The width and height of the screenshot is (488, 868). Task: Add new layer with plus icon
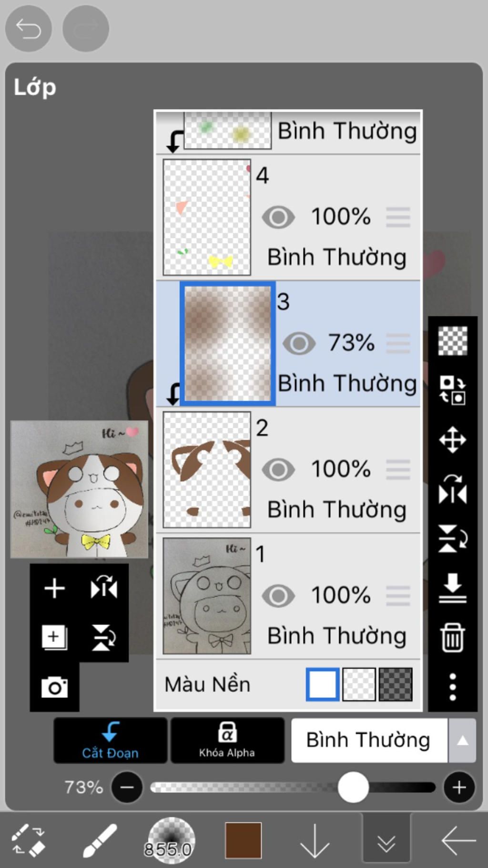click(54, 588)
